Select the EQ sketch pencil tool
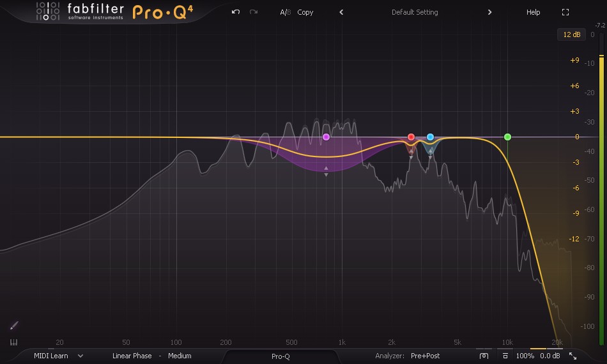The height and width of the screenshot is (364, 607). (x=14, y=325)
